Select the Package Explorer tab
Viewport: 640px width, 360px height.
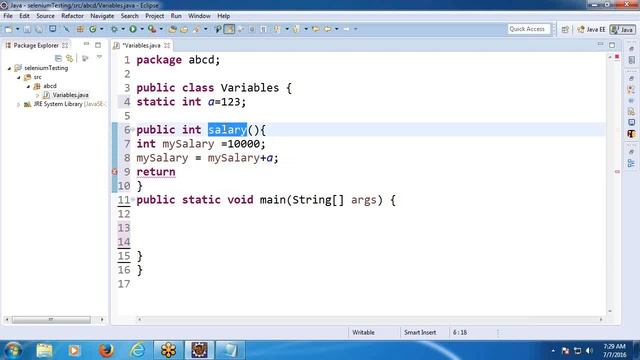[36, 45]
